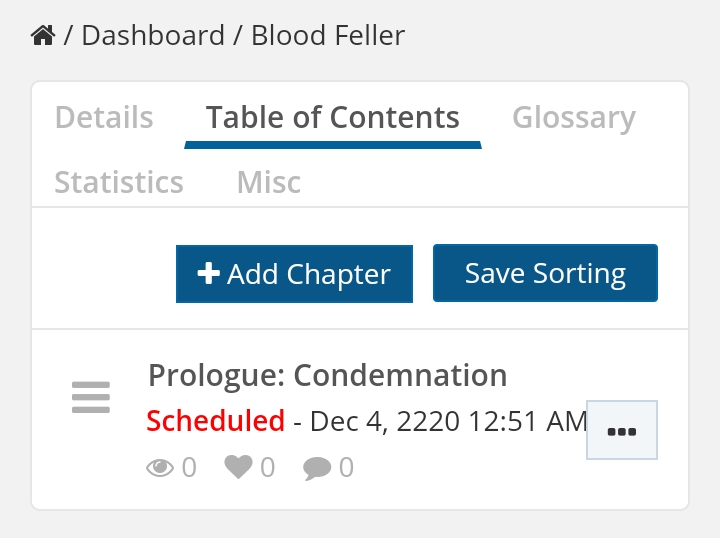
Task: Click the heart likes icon
Action: point(238,467)
